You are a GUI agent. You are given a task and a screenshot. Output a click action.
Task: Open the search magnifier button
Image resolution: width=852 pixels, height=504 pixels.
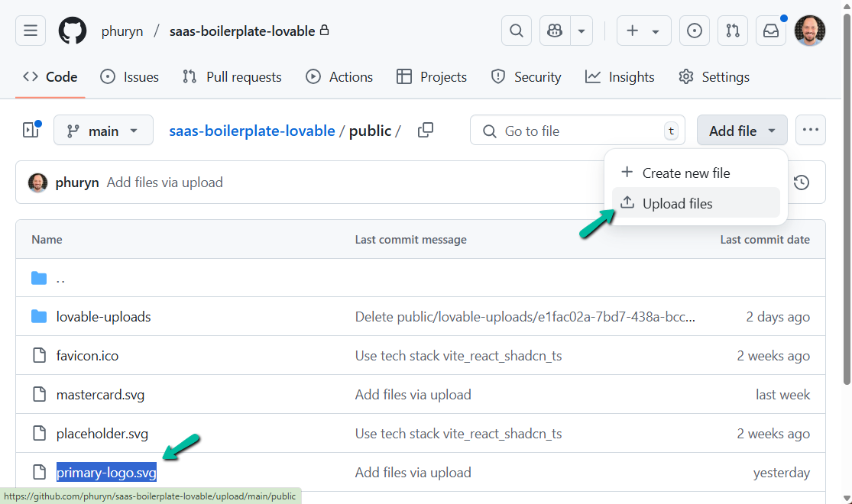(517, 31)
